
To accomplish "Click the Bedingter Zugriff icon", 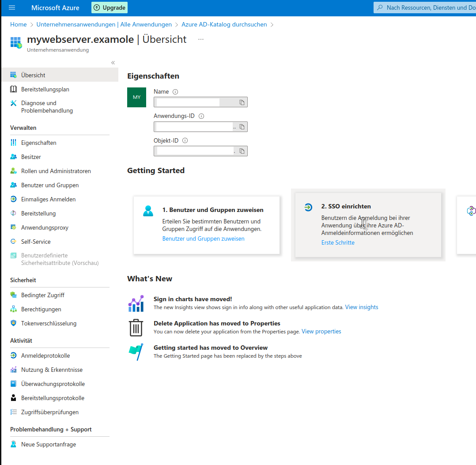I will (x=13, y=295).
